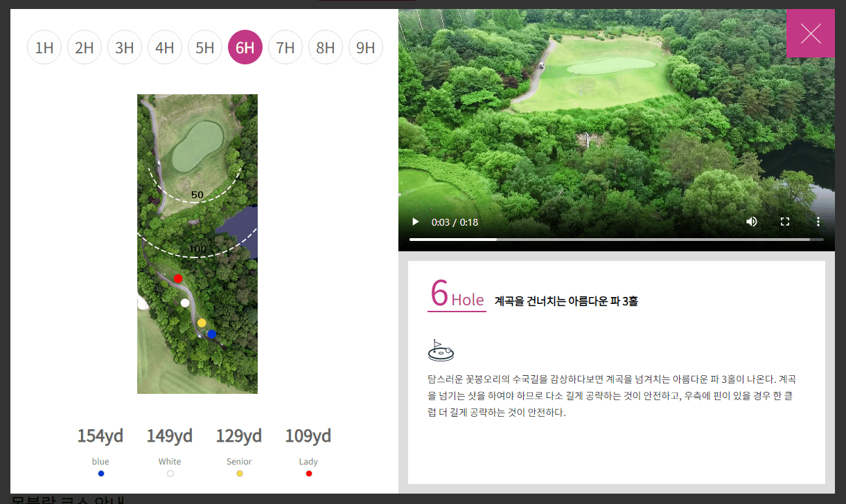This screenshot has width=846, height=504.
Task: Close the hole information popup
Action: pyautogui.click(x=811, y=33)
